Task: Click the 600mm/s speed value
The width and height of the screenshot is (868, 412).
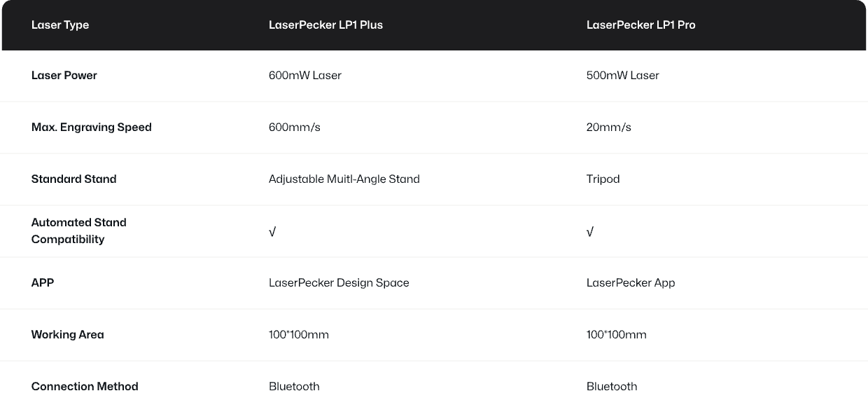Action: (295, 128)
